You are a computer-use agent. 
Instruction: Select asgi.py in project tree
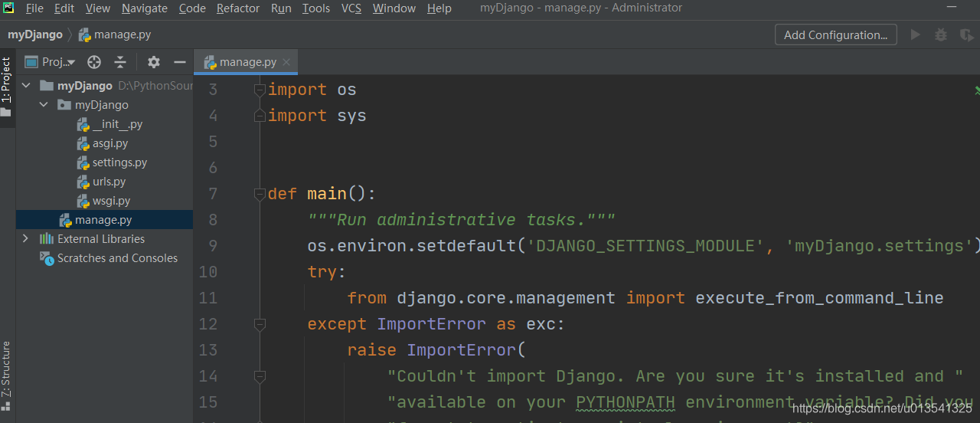110,143
